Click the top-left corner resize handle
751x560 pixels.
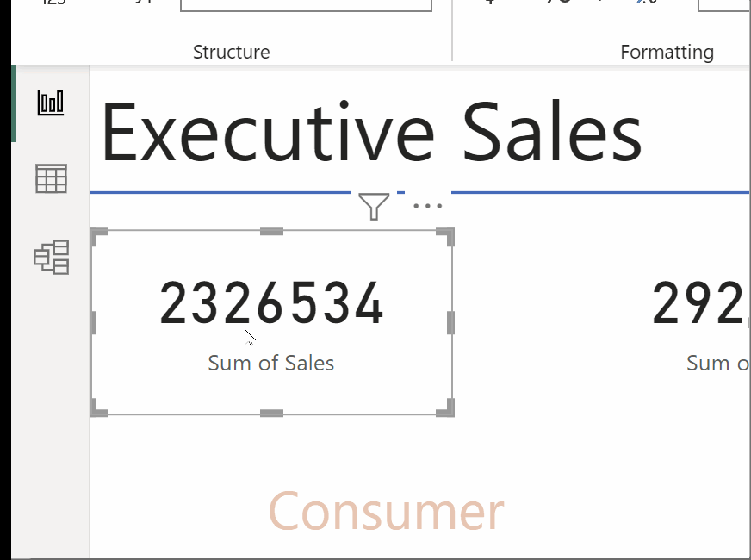click(x=98, y=236)
